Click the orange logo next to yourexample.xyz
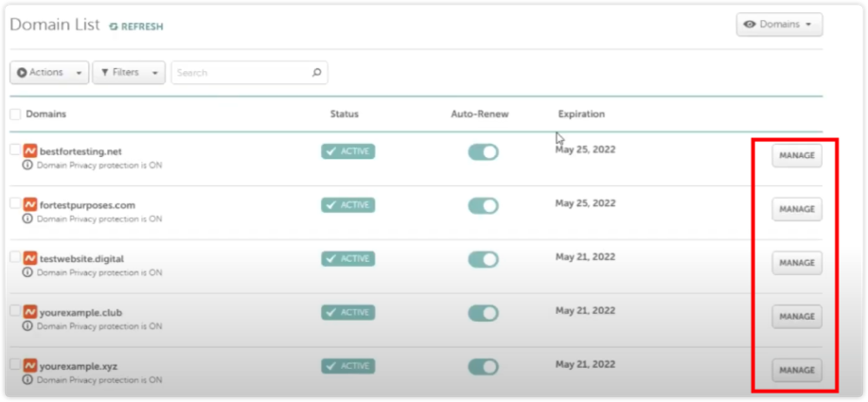Viewport: 868px width, 402px height. [x=30, y=366]
